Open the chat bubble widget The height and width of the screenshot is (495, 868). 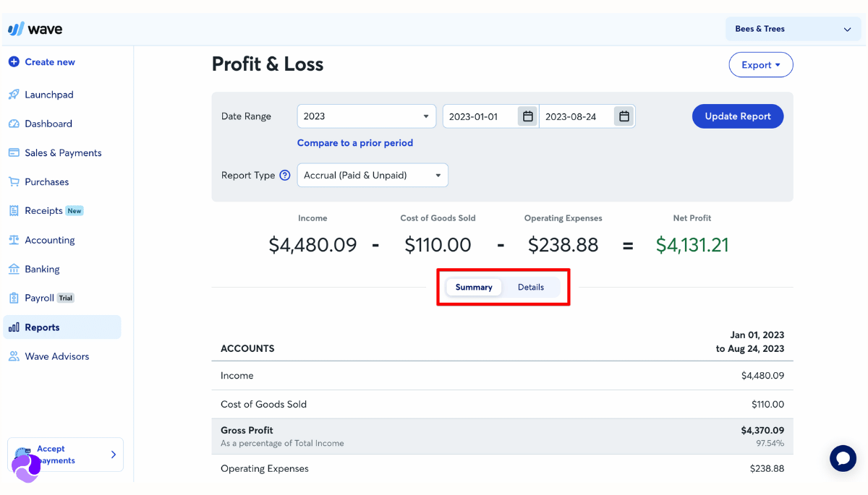pos(843,458)
